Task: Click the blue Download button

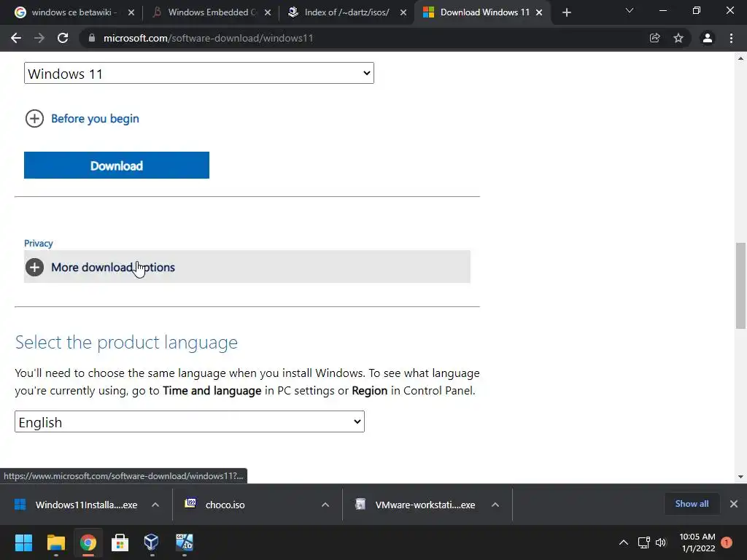Action: pyautogui.click(x=117, y=166)
